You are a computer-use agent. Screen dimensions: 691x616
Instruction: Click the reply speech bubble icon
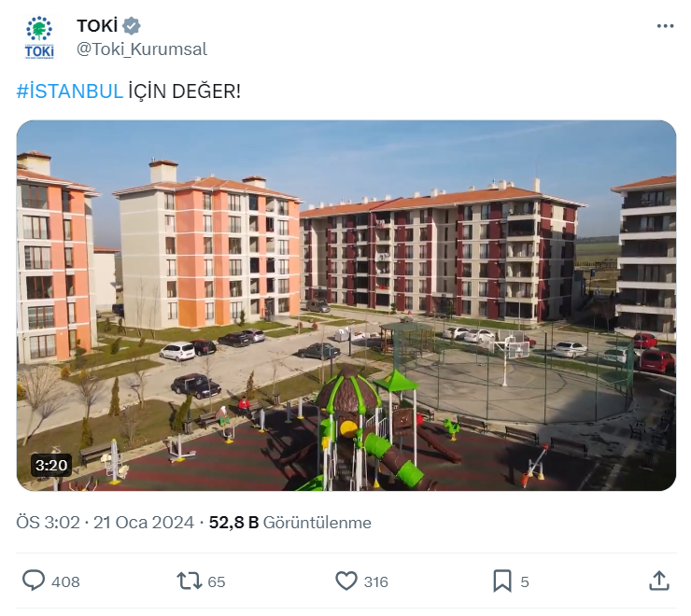[34, 581]
